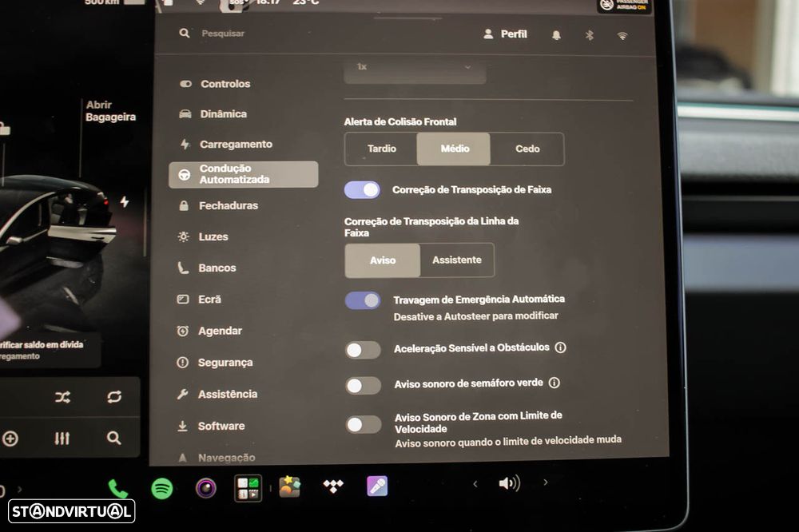
Task: Tap the passenger airbag status indicator
Action: (624, 6)
